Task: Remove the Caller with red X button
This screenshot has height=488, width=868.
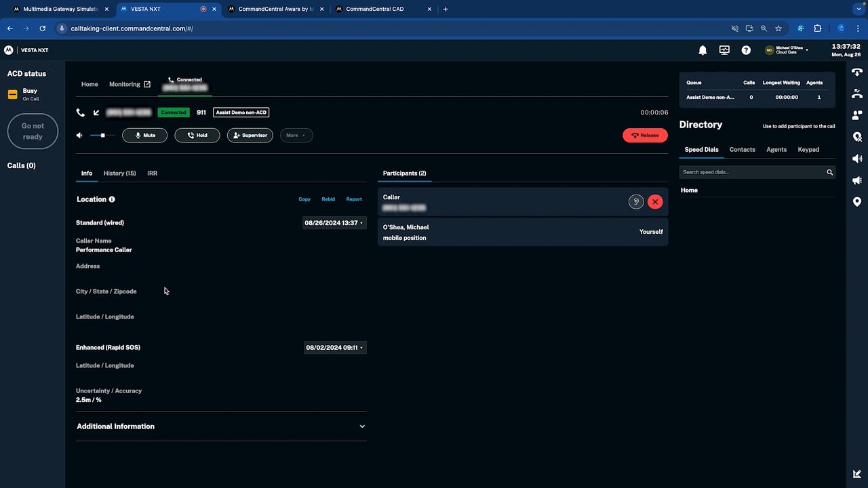Action: coord(655,202)
